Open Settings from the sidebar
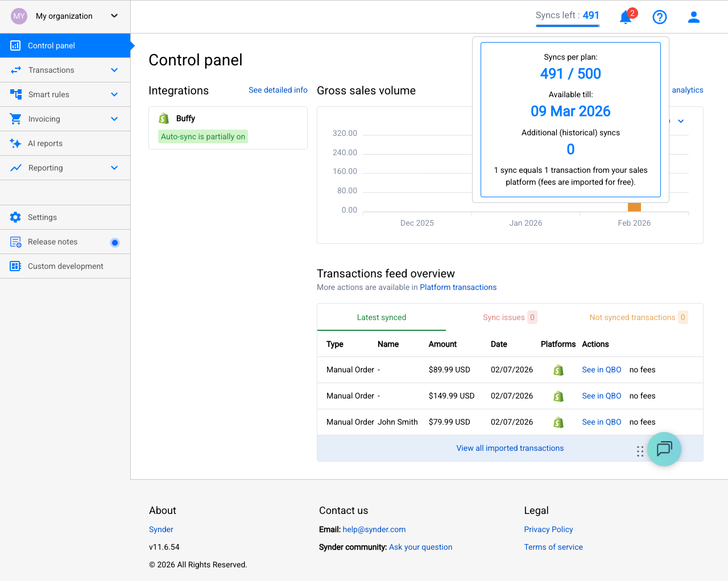 click(x=43, y=217)
